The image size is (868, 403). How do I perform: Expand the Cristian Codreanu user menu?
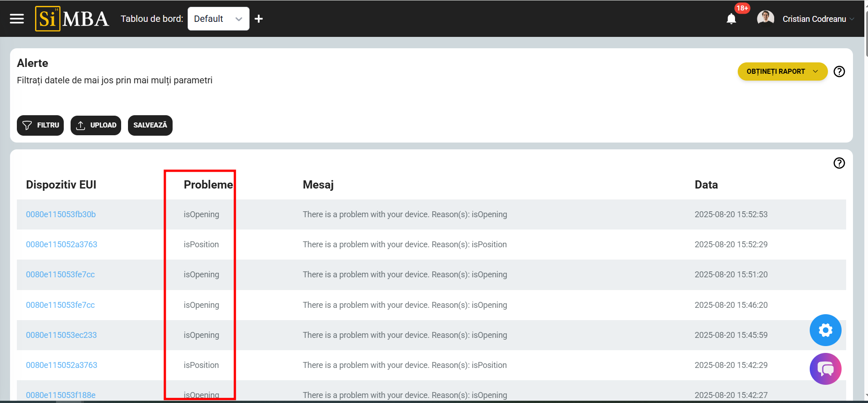[818, 19]
